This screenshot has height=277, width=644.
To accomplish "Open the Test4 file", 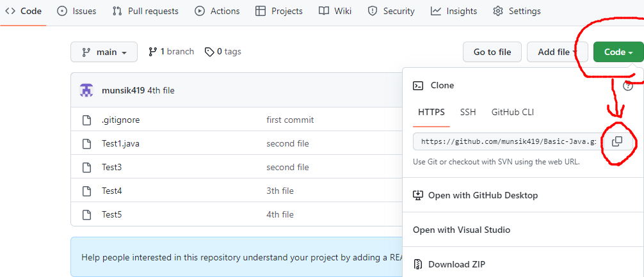I will pyautogui.click(x=112, y=191).
